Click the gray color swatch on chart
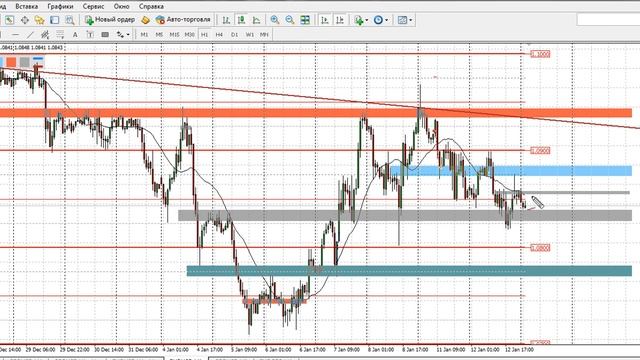Viewport: 640px width, 360px height. pos(24,62)
